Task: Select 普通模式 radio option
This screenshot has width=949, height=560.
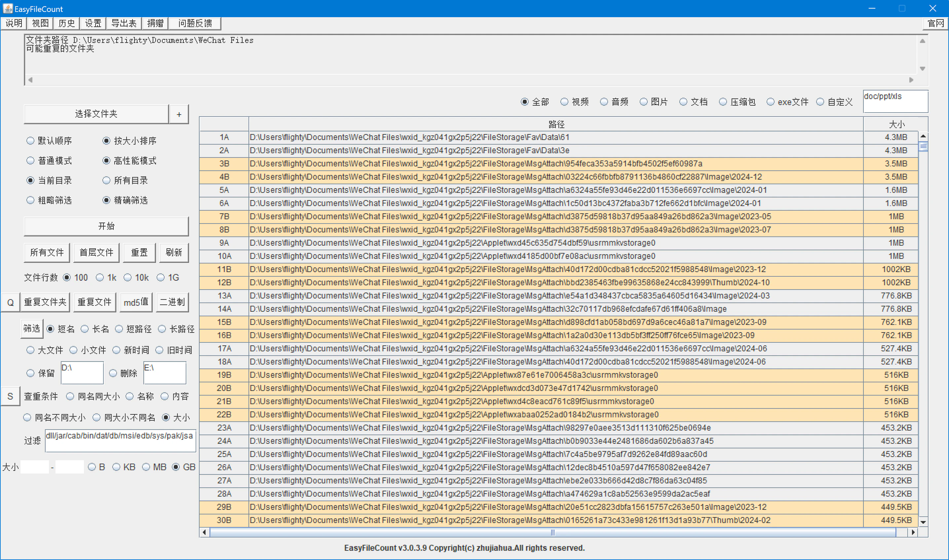Action: 50,161
